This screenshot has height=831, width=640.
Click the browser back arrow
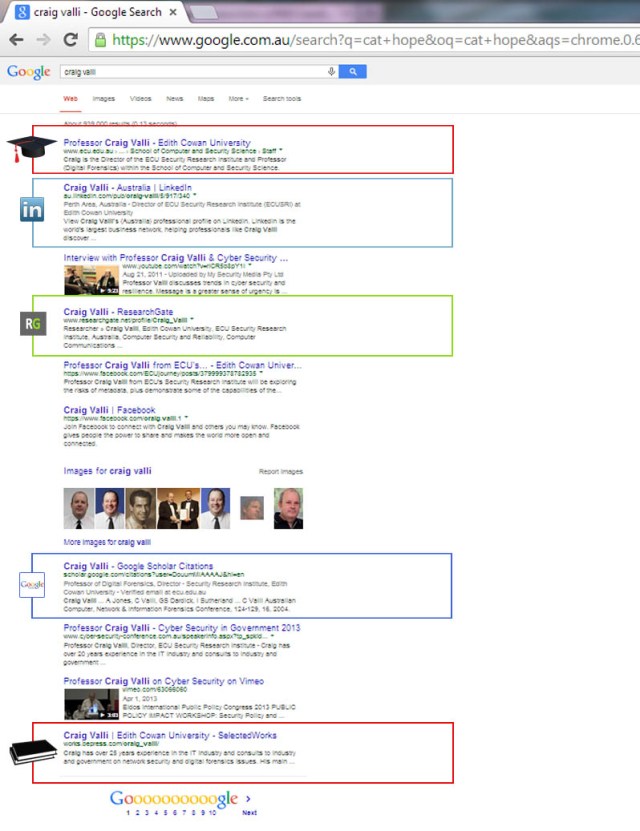pos(16,40)
